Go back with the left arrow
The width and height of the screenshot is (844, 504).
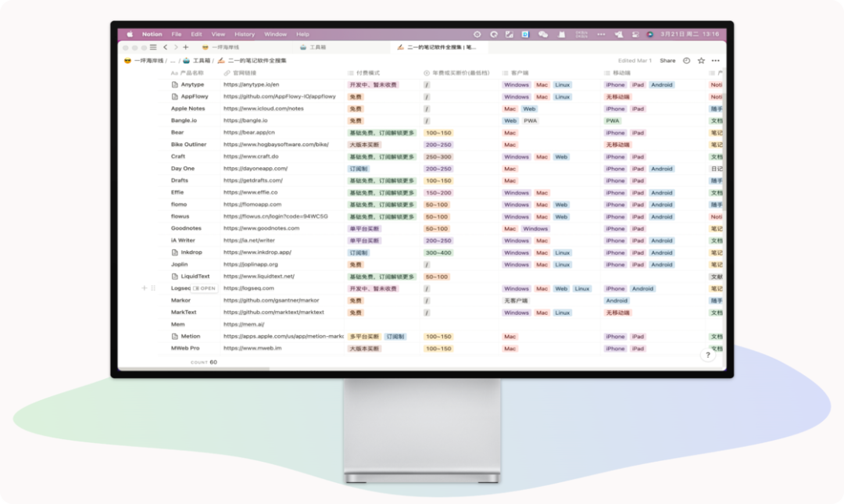coord(165,47)
